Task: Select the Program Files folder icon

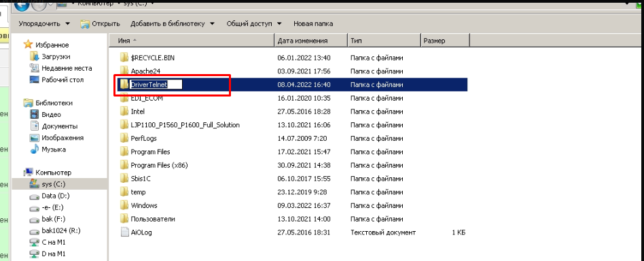Action: [x=124, y=152]
